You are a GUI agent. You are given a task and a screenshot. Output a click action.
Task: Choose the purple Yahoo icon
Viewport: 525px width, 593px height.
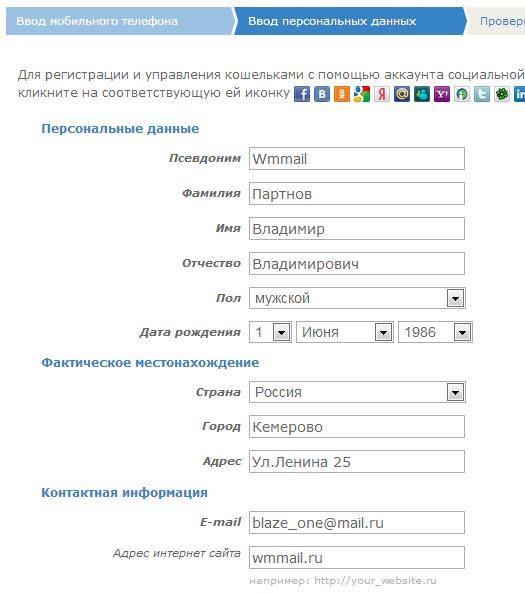click(442, 94)
